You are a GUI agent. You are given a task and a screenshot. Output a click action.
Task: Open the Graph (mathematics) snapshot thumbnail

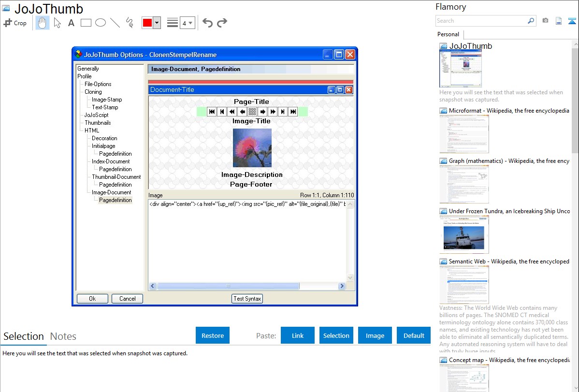(x=464, y=184)
